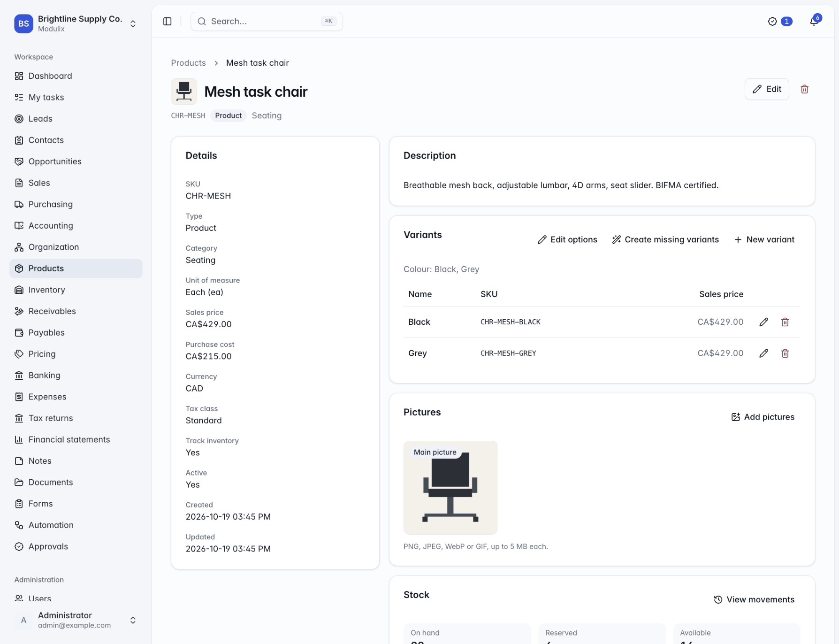
Task: Click the Product type badge
Action: point(229,115)
